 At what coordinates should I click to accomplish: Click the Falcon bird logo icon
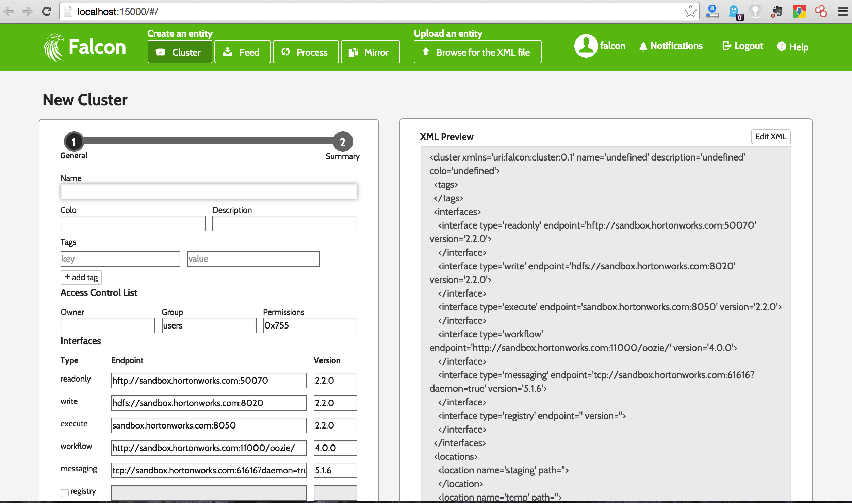point(54,47)
